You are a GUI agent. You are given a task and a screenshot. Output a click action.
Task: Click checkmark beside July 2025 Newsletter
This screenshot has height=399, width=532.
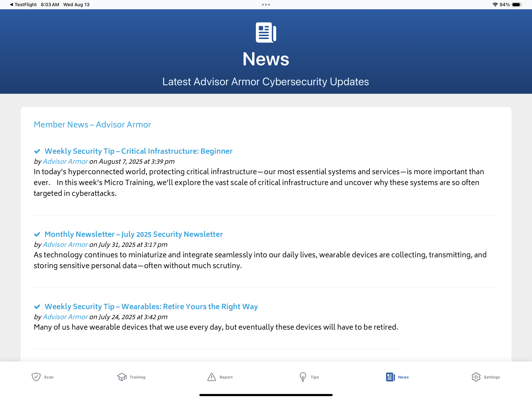[37, 234]
